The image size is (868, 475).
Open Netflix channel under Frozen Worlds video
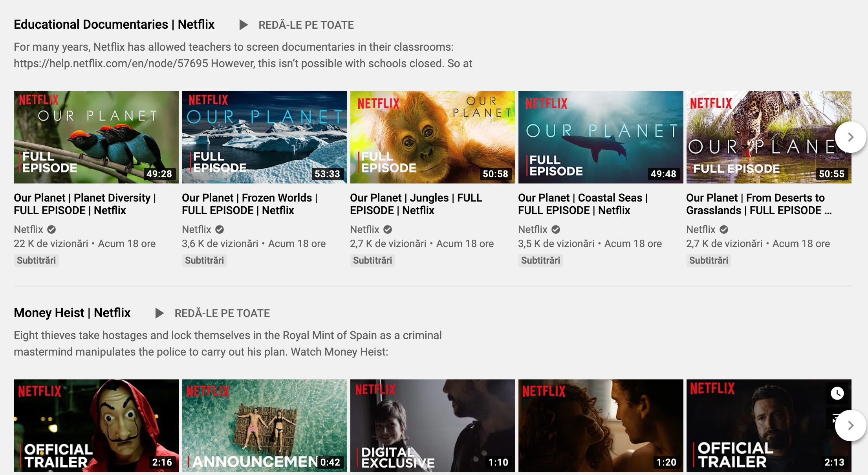[196, 229]
